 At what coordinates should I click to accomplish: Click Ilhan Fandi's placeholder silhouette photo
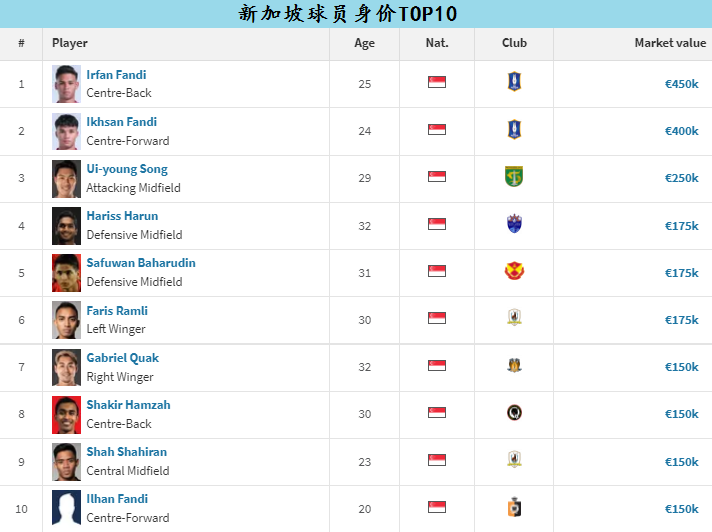(66, 508)
